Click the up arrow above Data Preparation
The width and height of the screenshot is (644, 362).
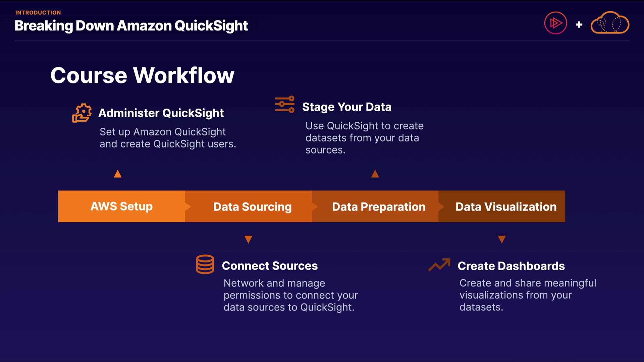pos(375,174)
